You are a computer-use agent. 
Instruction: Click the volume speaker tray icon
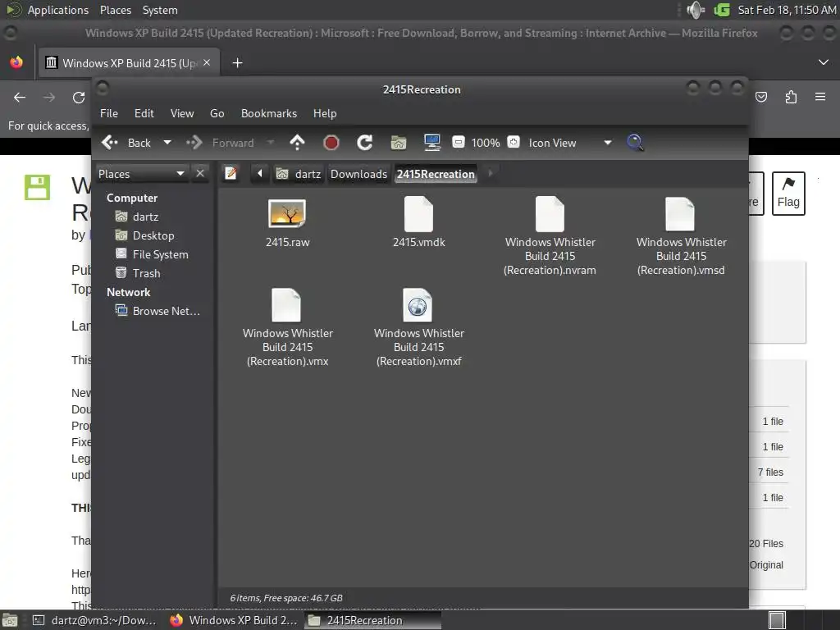coord(696,10)
